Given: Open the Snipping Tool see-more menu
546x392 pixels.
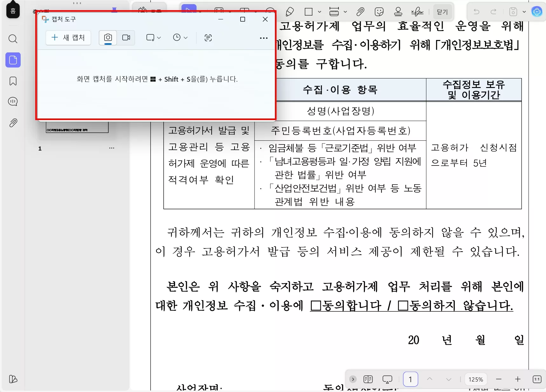Looking at the screenshot, I should [264, 38].
